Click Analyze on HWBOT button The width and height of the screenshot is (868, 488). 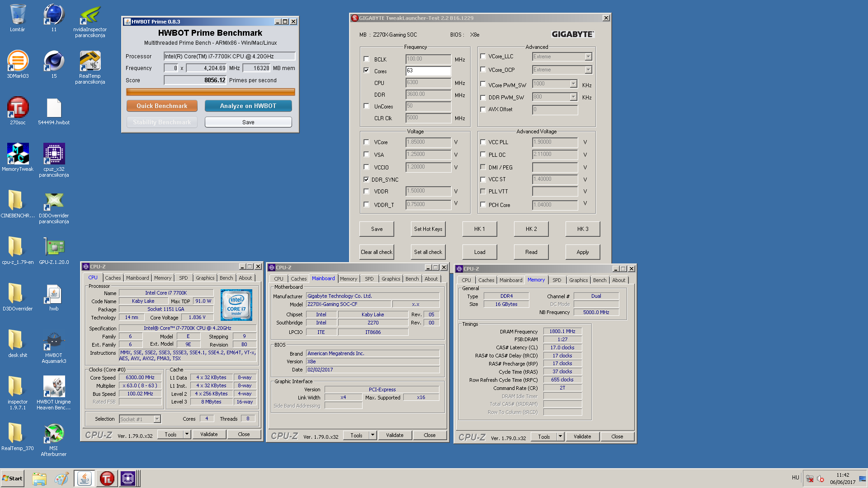pyautogui.click(x=248, y=106)
